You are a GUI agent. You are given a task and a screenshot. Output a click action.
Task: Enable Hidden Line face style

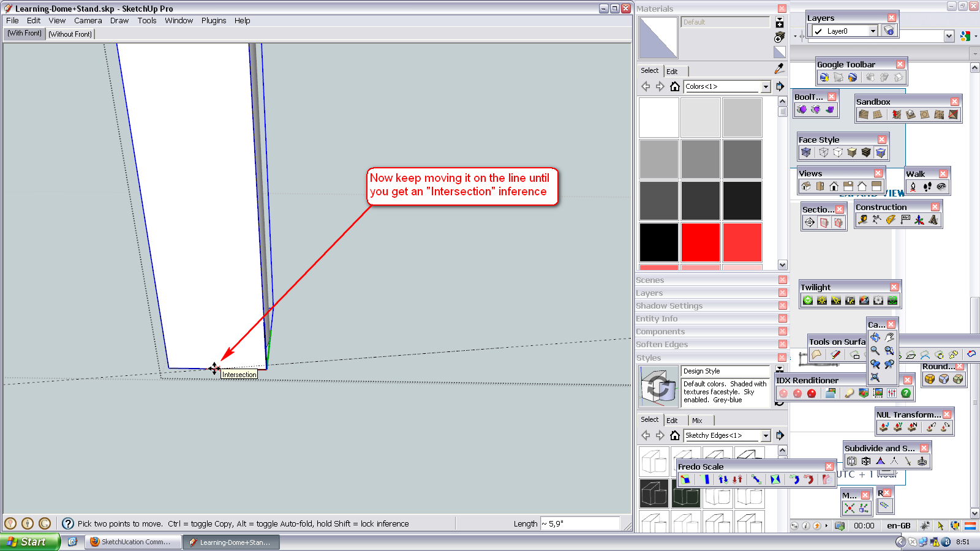point(838,152)
